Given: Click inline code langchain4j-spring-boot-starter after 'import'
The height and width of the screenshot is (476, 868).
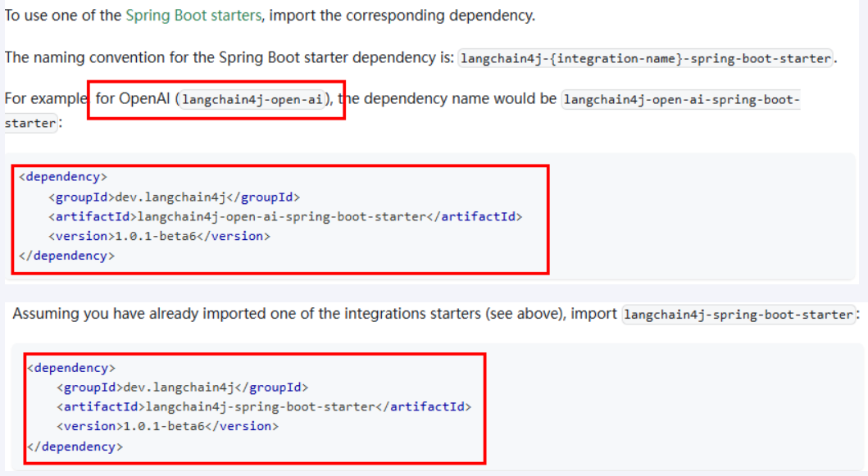Looking at the screenshot, I should click(738, 315).
